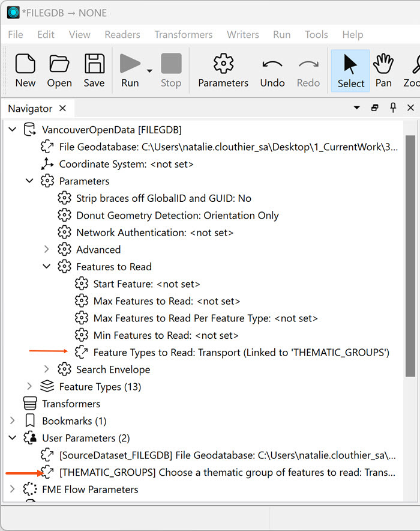Open Navigator panel options dropdown
Image resolution: width=420 pixels, height=531 pixels.
pos(357,108)
